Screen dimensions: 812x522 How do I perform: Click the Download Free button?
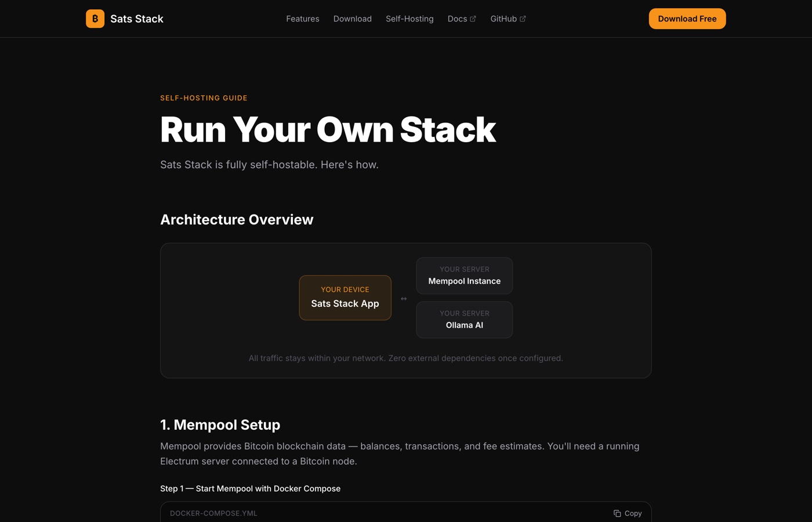[687, 19]
